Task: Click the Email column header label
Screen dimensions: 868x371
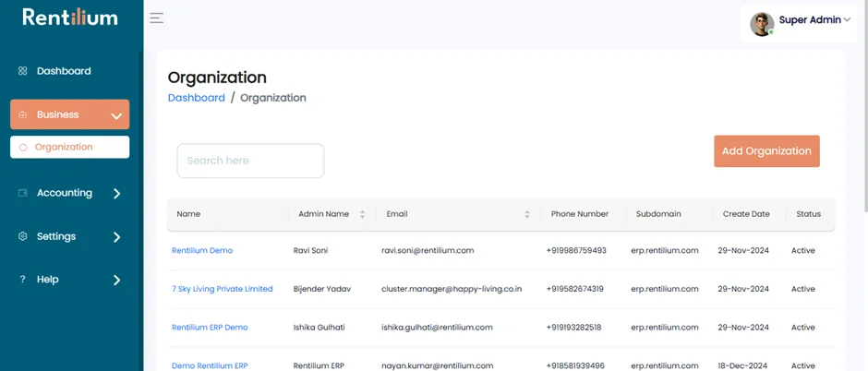Action: tap(397, 214)
